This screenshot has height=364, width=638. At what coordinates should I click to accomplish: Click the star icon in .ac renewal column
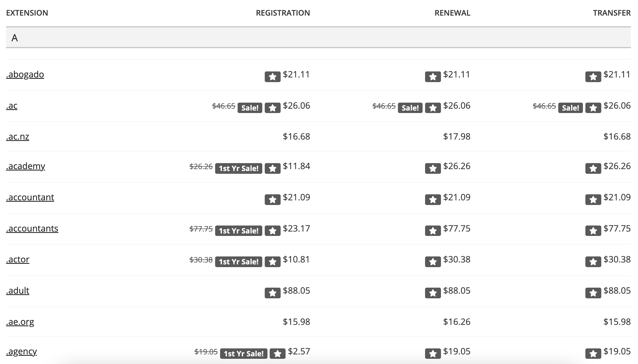433,108
